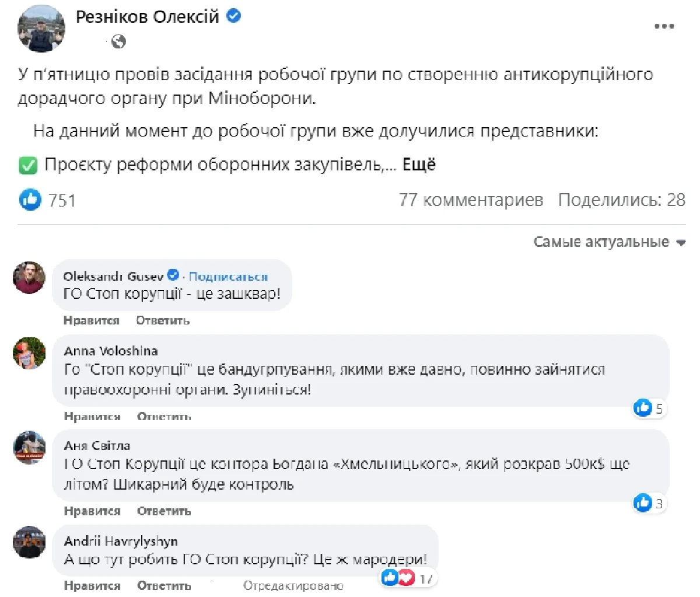This screenshot has width=700, height=597.
Task: Open the Самые актуальные sort dropdown
Action: point(609,242)
